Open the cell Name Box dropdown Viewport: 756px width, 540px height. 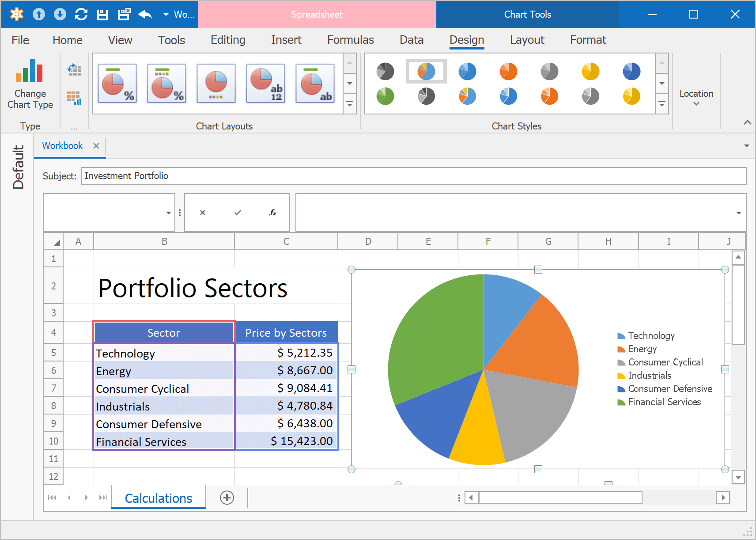coord(168,213)
